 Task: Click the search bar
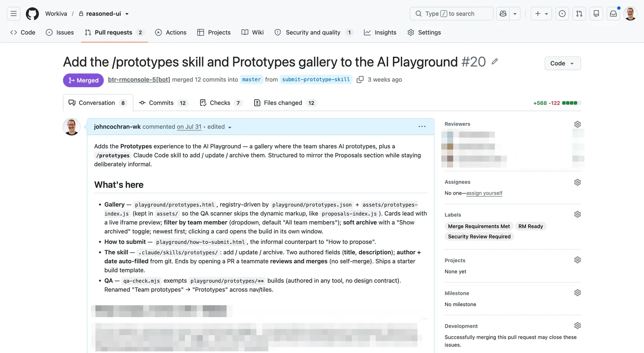click(x=451, y=14)
